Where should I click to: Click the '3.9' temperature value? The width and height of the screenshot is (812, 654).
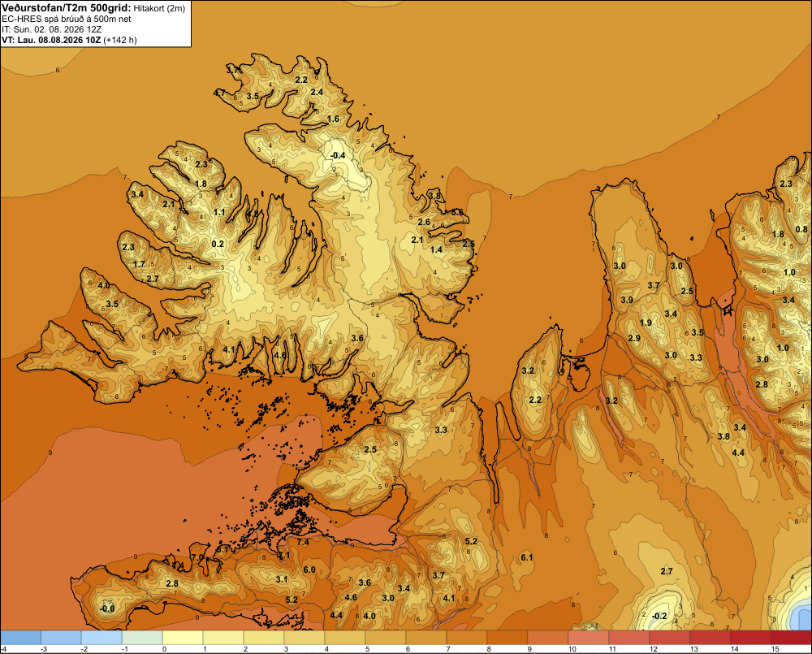pyautogui.click(x=627, y=300)
